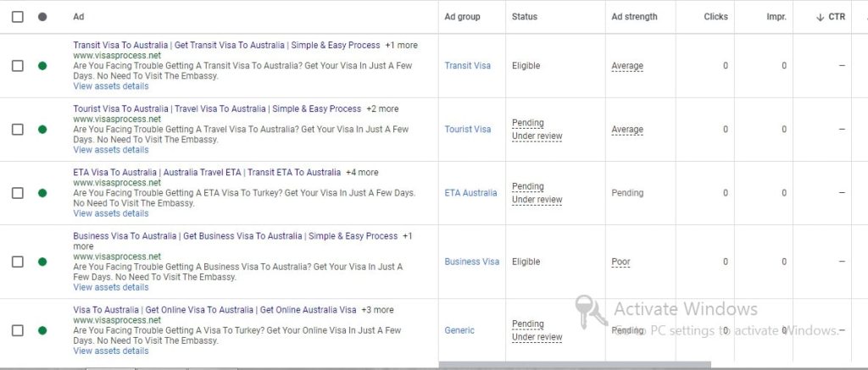The image size is (868, 370).
Task: Click the green status dot for Transit Visa ad
Action: click(x=42, y=66)
